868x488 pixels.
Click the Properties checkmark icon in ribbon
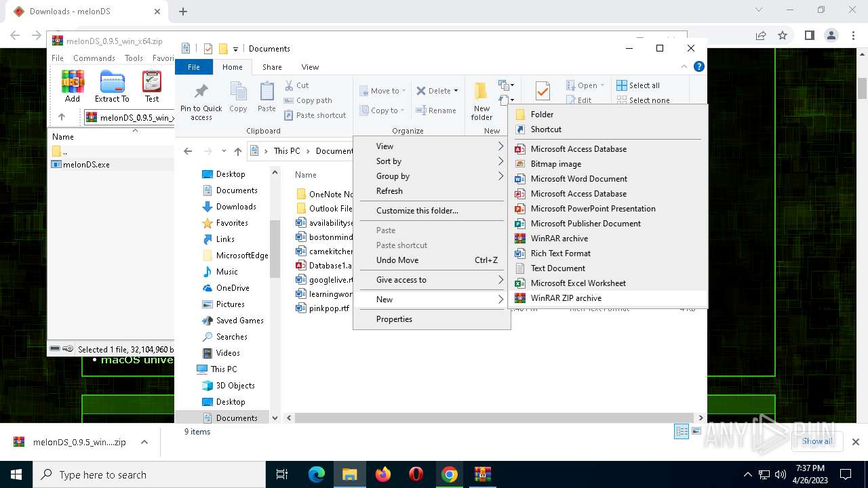coord(542,91)
